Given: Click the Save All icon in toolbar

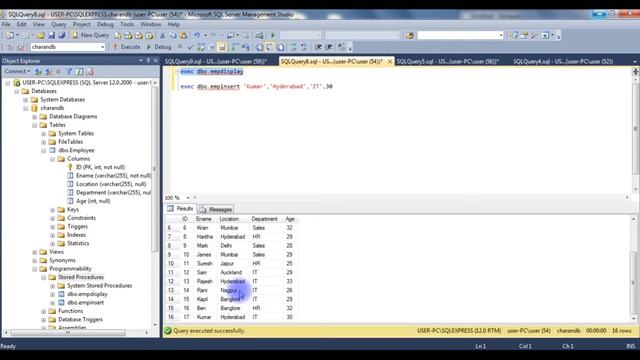Looking at the screenshot, I should click(x=62, y=36).
